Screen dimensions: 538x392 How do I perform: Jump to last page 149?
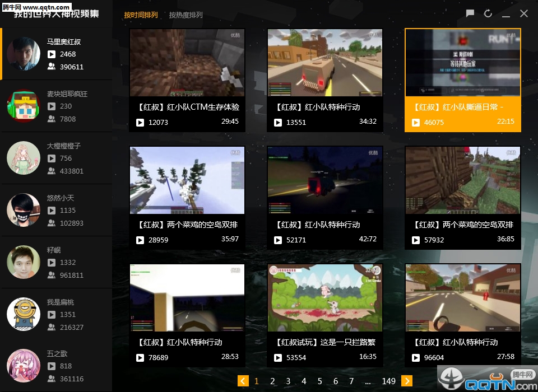[x=389, y=381]
